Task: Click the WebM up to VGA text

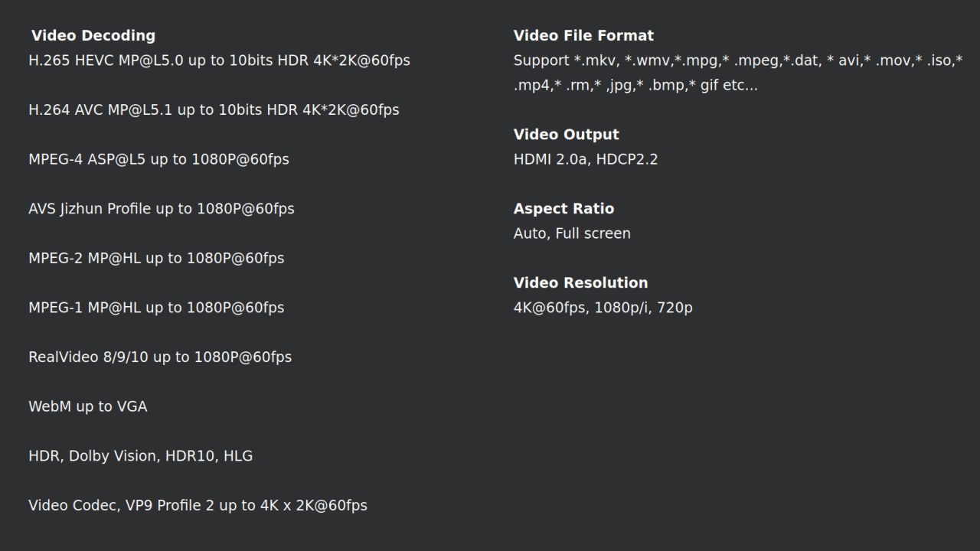Action: (x=88, y=407)
